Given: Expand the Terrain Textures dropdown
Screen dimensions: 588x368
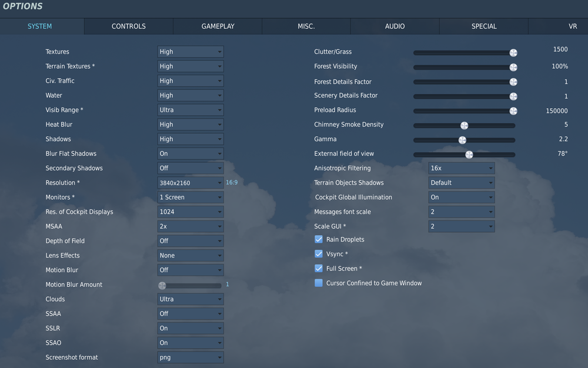Looking at the screenshot, I should pyautogui.click(x=191, y=66).
